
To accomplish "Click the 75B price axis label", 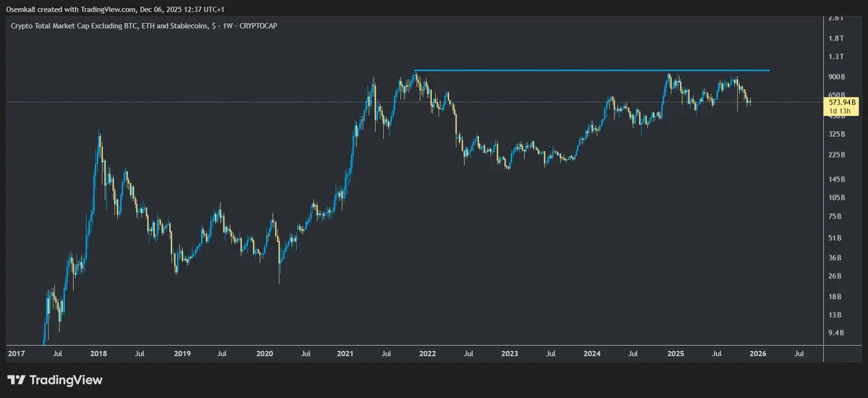I will click(835, 216).
